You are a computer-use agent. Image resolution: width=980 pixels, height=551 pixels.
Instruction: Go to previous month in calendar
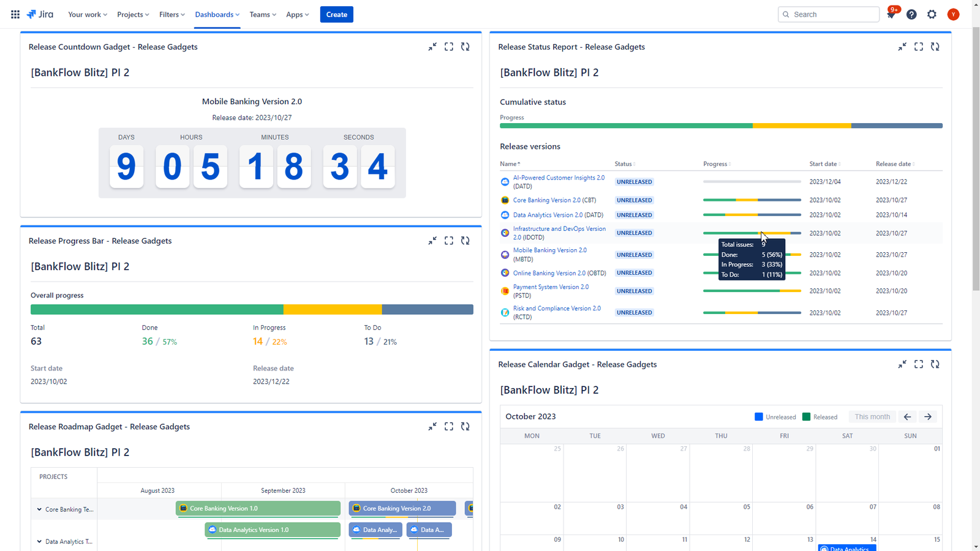908,417
